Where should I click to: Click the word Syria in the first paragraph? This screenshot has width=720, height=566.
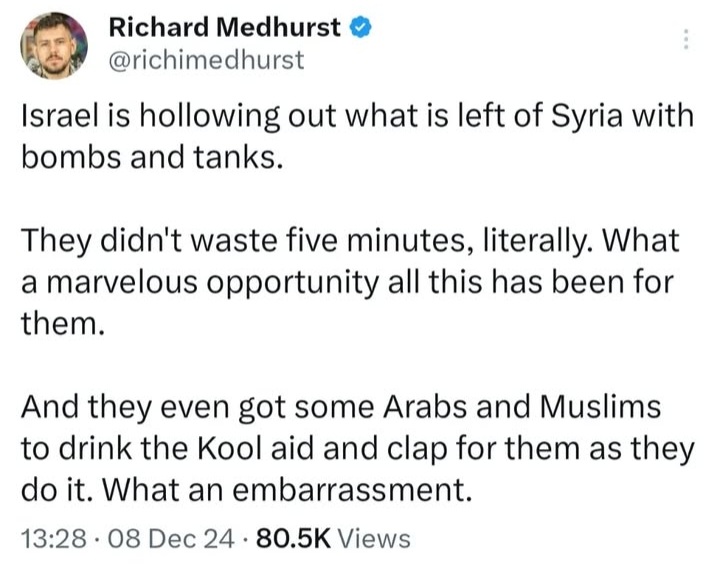pyautogui.click(x=587, y=117)
